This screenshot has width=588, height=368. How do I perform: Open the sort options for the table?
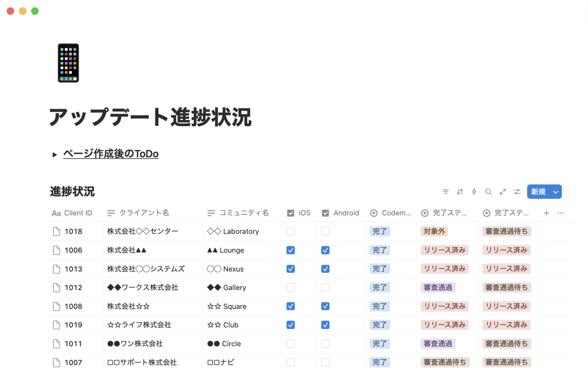(x=460, y=192)
